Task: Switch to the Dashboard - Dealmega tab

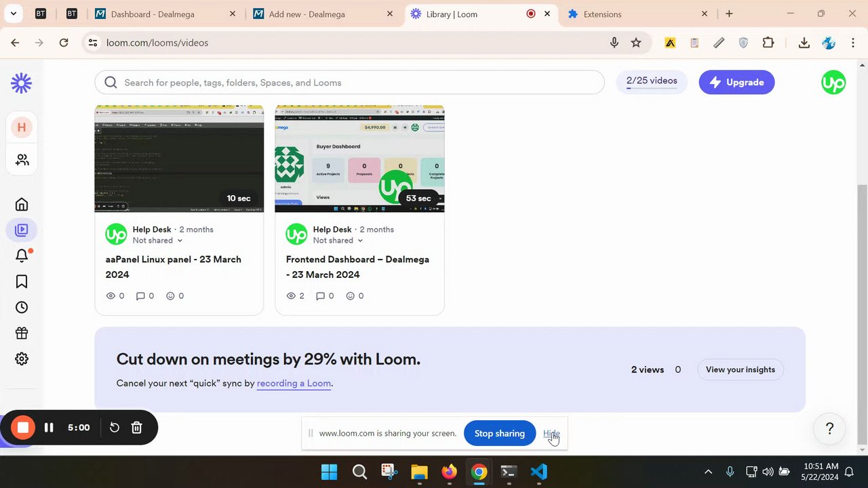Action: [x=166, y=14]
